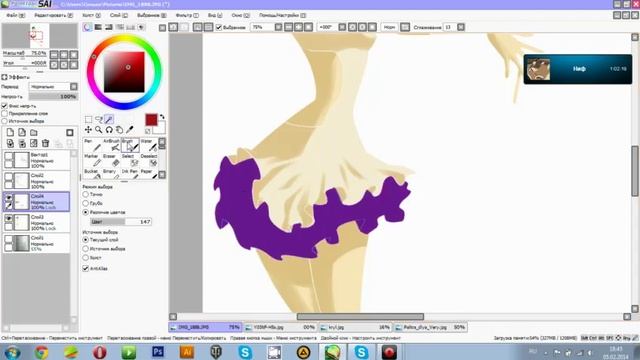The image size is (640, 360).
Task: Show the RGB slider panel
Action: tap(98, 27)
